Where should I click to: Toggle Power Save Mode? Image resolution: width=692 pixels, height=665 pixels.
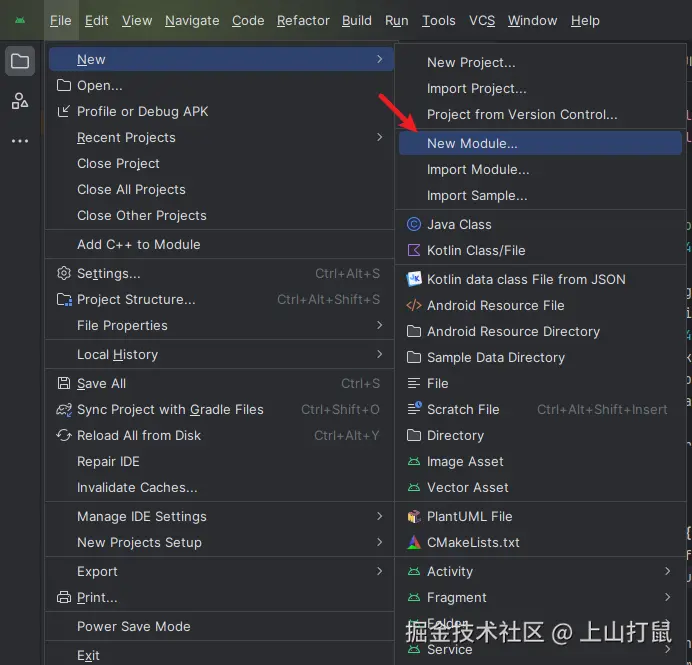[x=221, y=626]
